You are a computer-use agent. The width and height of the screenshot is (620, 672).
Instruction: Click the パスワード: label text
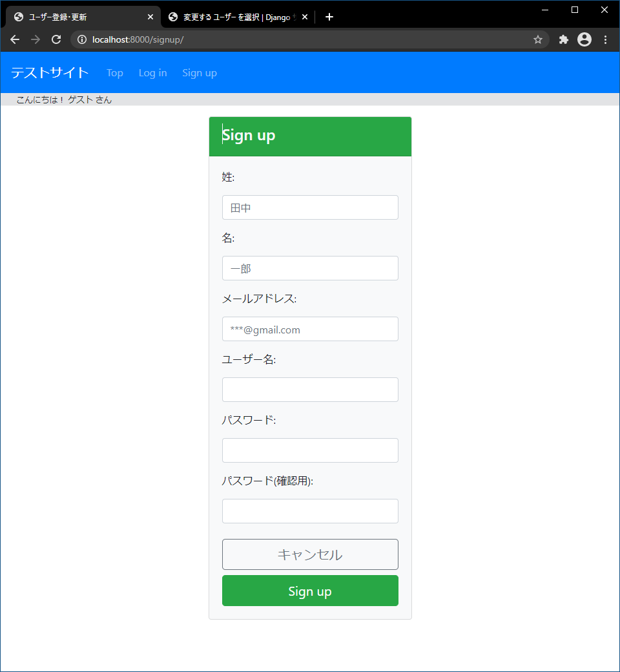(249, 420)
